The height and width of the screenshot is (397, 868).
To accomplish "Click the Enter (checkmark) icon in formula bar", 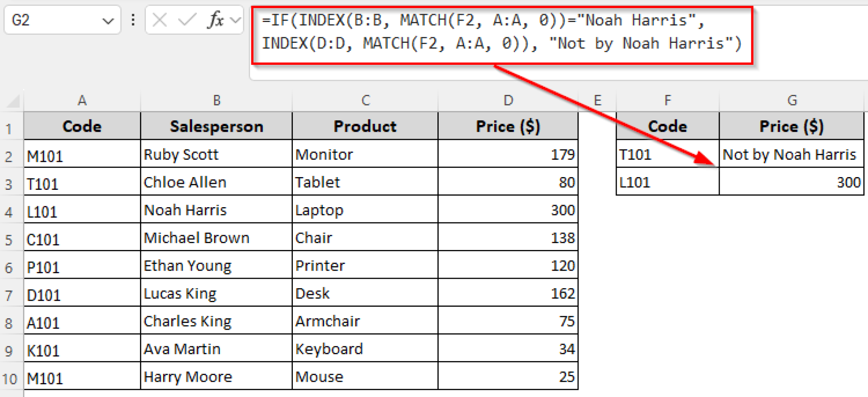I will coord(187,19).
